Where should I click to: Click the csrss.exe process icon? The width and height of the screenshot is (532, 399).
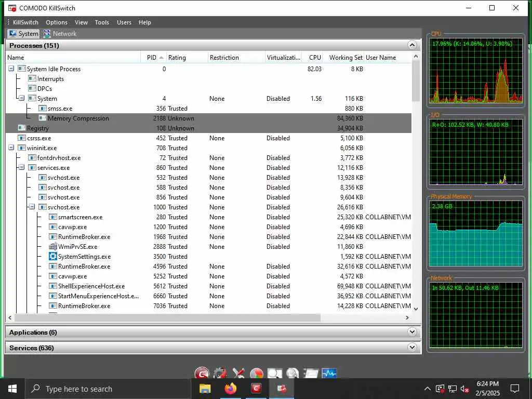[22, 138]
